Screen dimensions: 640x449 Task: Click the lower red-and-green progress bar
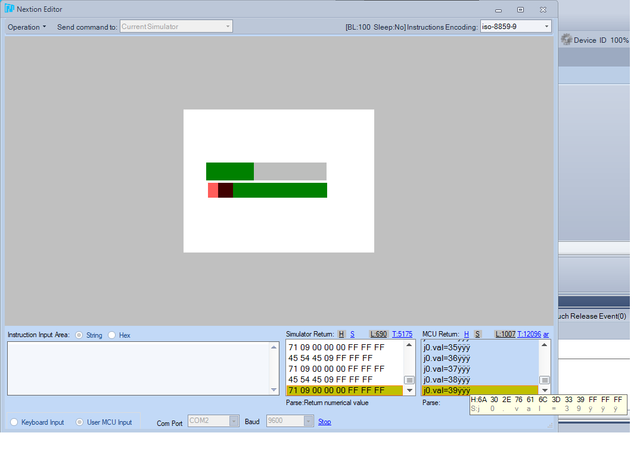coord(267,190)
